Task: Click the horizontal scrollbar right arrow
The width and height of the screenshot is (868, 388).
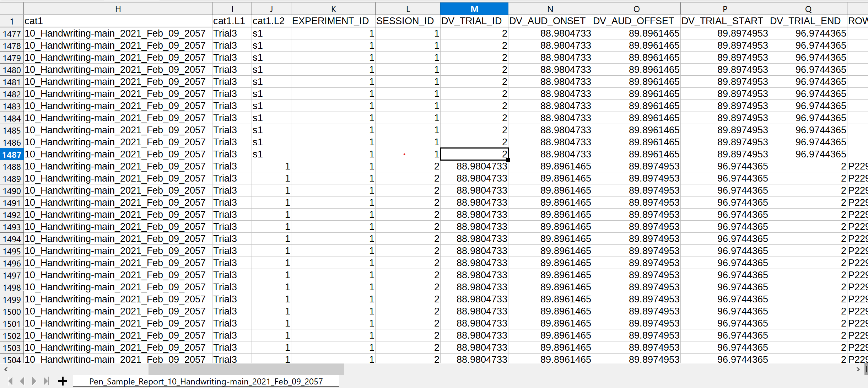Action: point(858,369)
